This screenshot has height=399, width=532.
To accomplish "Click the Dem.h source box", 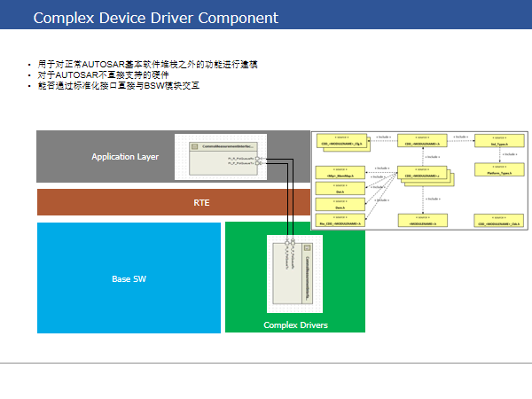I will tap(340, 204).
